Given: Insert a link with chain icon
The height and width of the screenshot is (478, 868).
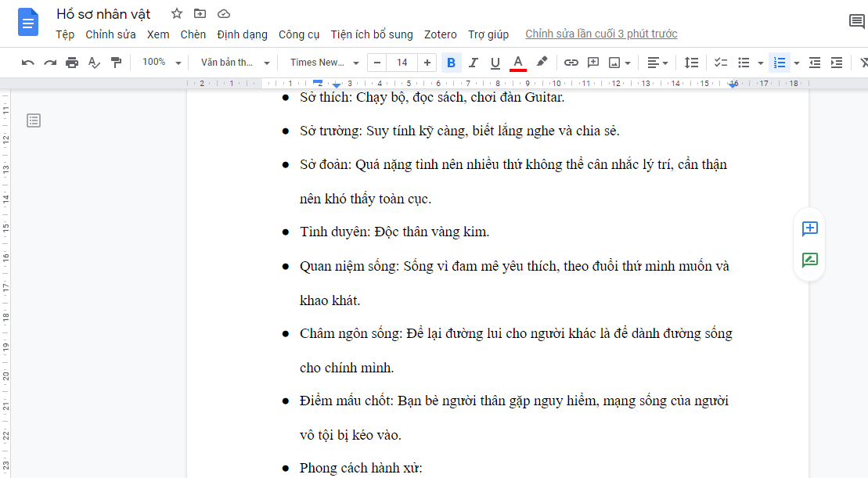Looking at the screenshot, I should [571, 63].
